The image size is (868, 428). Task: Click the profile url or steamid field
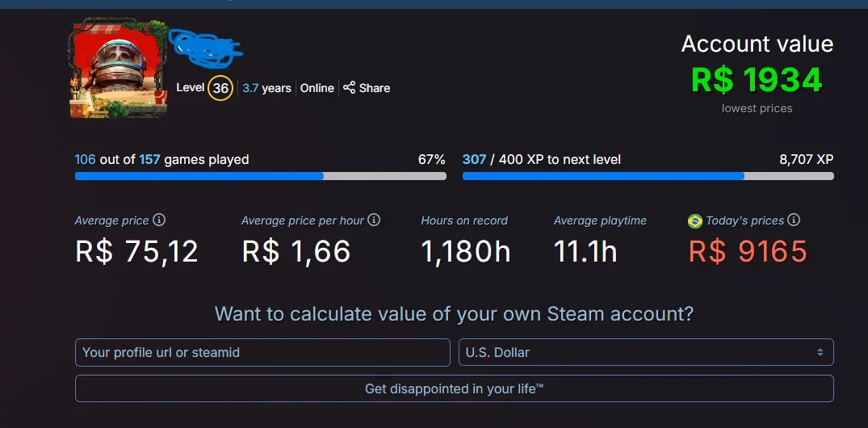click(262, 352)
